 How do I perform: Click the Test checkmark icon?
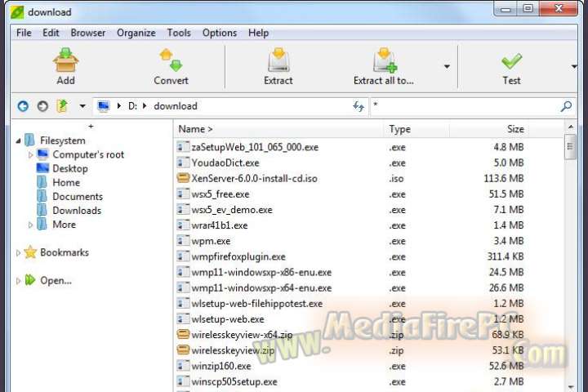click(511, 61)
